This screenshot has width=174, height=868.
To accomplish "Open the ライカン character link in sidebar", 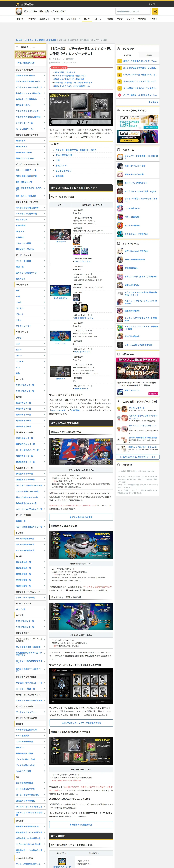I will 30,308.
